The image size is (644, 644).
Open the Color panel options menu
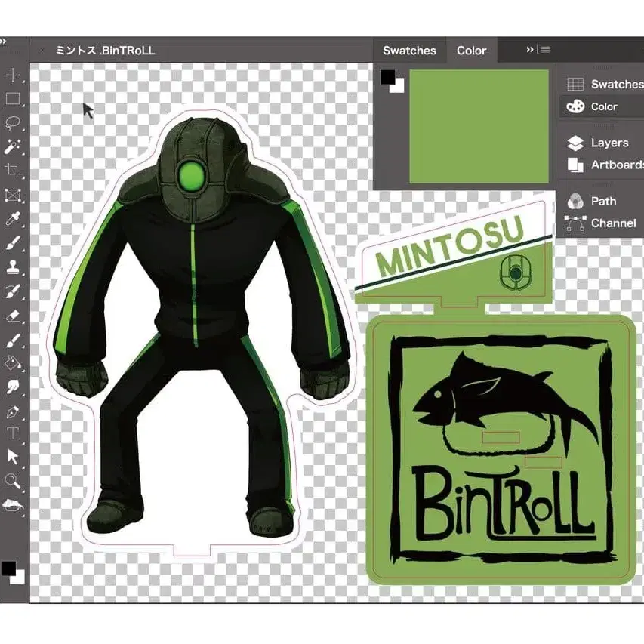[x=545, y=50]
